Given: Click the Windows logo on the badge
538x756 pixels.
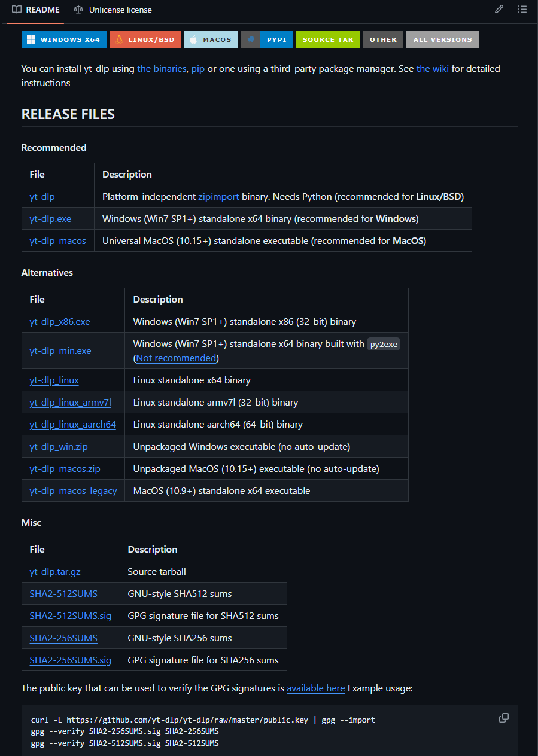Looking at the screenshot, I should coord(29,39).
